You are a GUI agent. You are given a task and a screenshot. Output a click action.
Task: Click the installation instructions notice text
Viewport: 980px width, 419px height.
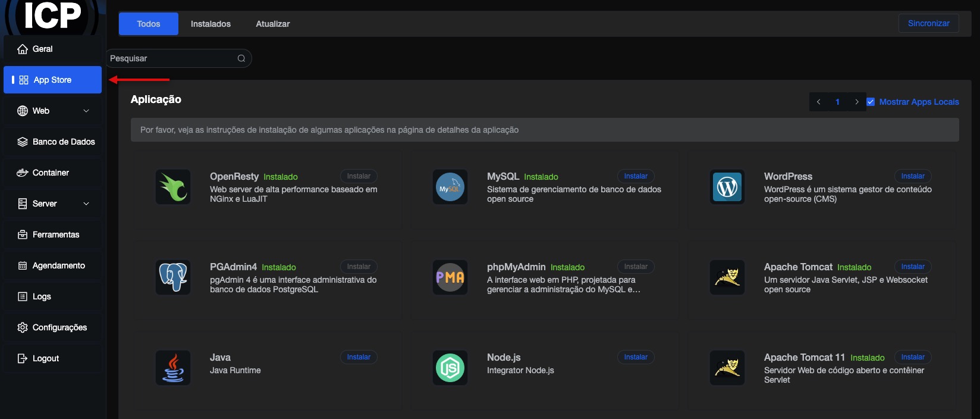coord(329,130)
